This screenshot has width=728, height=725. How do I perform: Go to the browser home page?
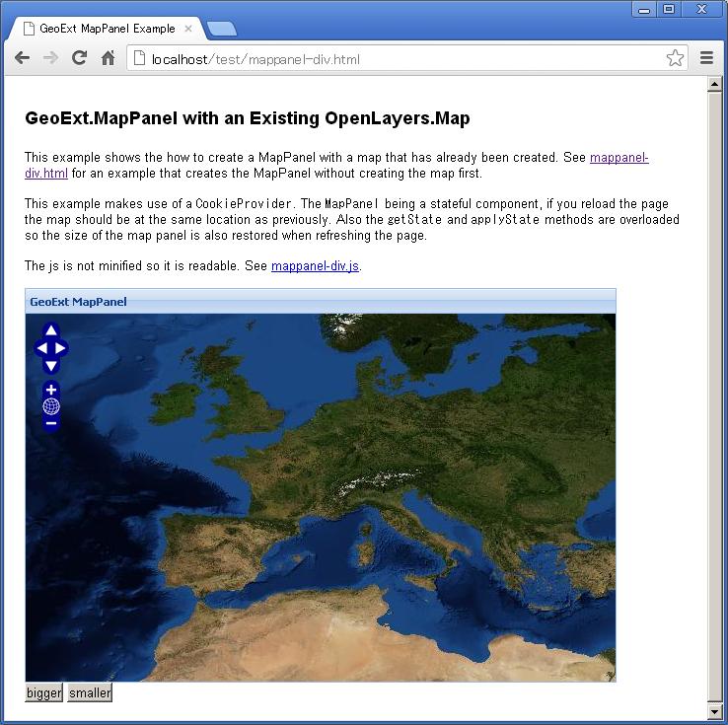[109, 58]
